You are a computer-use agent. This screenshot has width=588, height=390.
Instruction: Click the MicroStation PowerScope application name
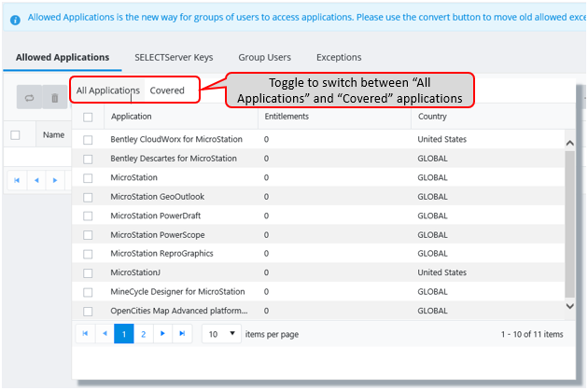pos(158,235)
